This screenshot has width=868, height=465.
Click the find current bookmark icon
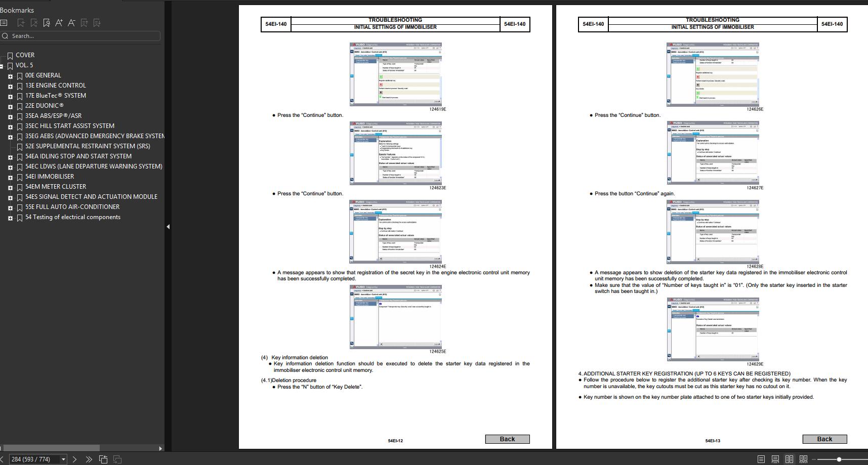pyautogui.click(x=47, y=23)
